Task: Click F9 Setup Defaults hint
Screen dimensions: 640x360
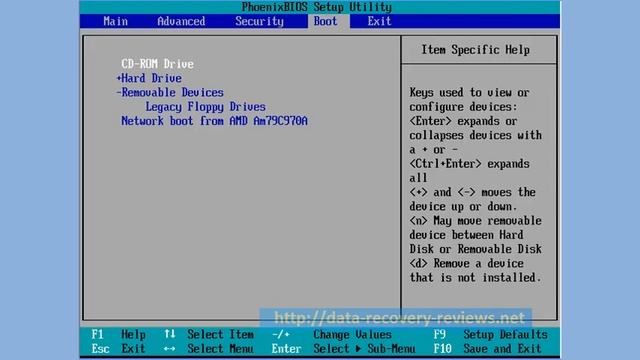Action: (x=490, y=335)
